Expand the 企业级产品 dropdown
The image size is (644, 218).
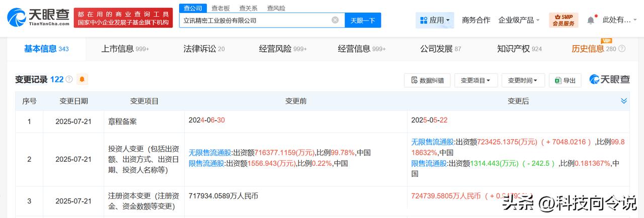point(519,20)
